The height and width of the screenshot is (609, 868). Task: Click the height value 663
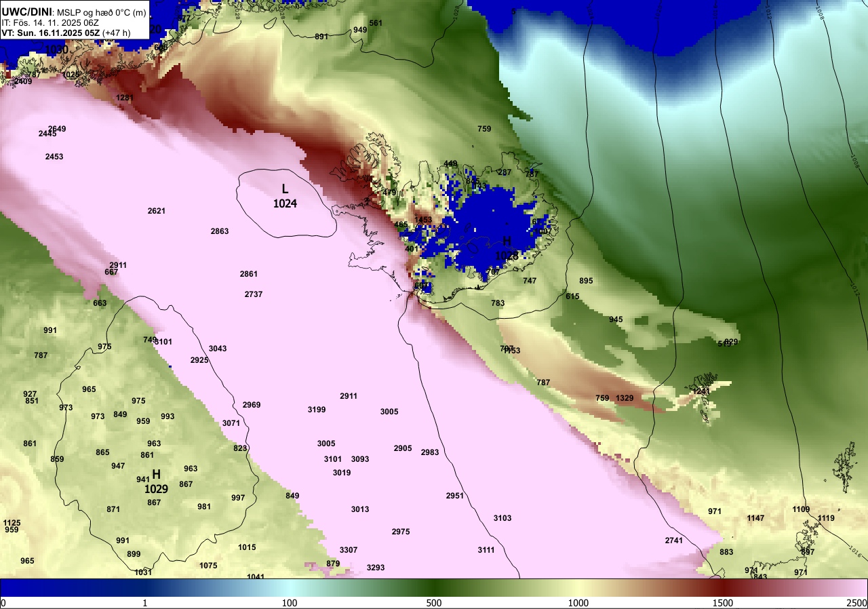100,303
